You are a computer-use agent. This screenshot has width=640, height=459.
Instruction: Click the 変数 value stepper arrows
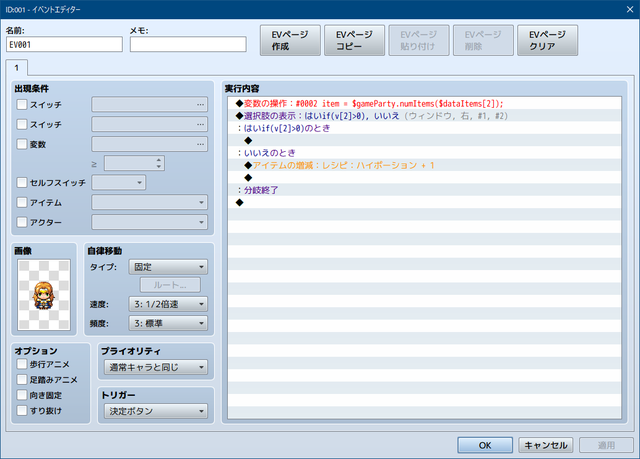click(159, 163)
